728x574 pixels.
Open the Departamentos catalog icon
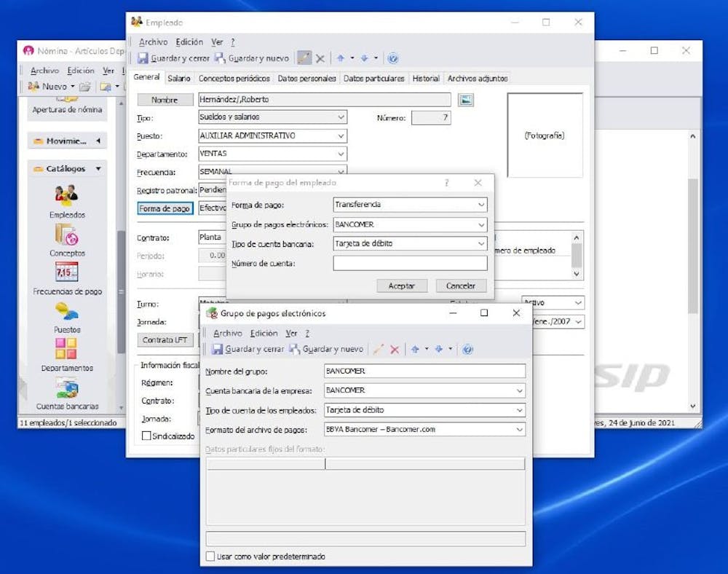(67, 349)
